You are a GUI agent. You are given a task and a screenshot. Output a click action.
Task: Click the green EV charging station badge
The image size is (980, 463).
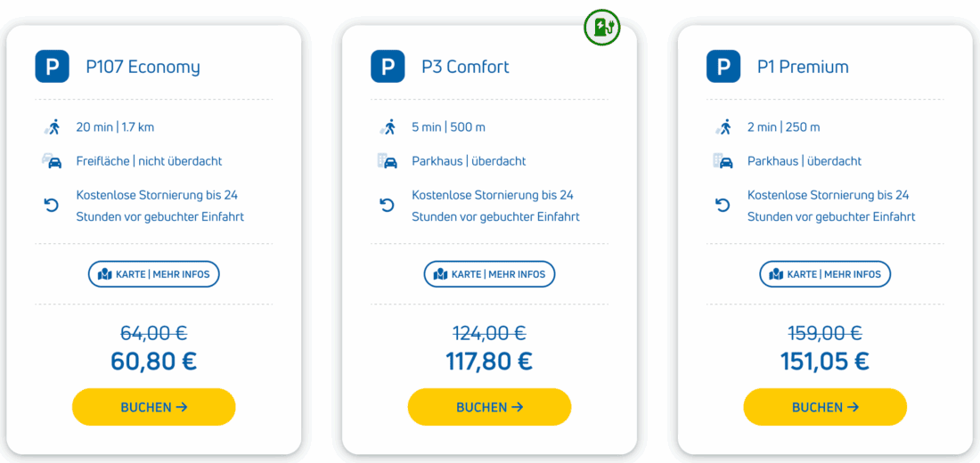pos(602,27)
